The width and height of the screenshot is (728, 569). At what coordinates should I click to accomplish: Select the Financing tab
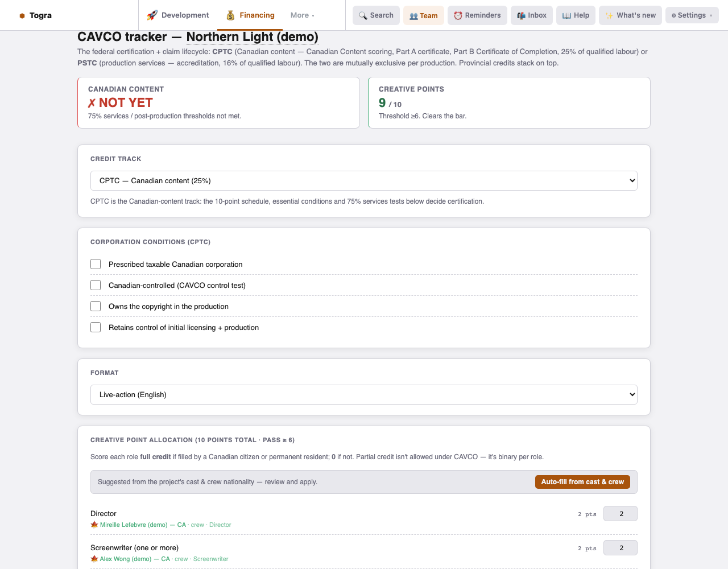250,15
